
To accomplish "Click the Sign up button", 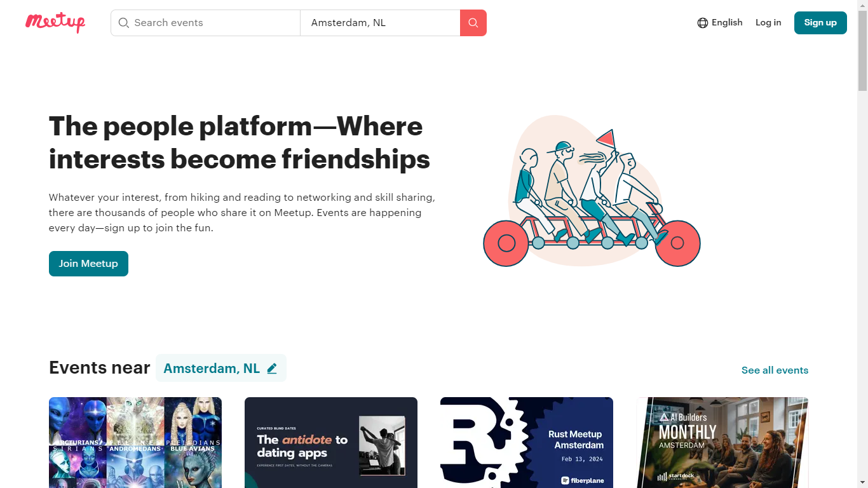I will (x=820, y=23).
